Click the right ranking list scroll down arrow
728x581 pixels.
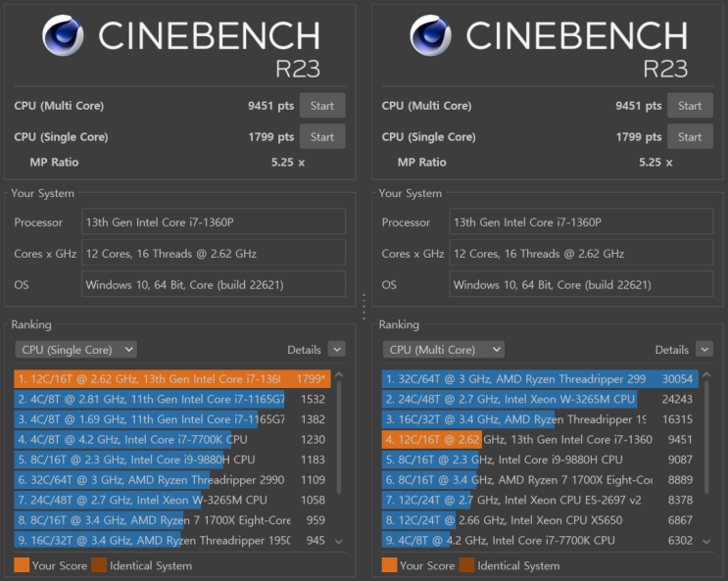(706, 542)
